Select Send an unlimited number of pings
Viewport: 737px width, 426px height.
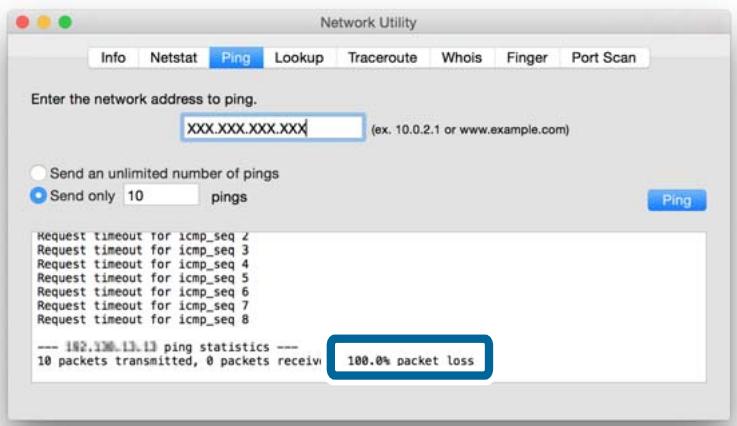tap(38, 173)
